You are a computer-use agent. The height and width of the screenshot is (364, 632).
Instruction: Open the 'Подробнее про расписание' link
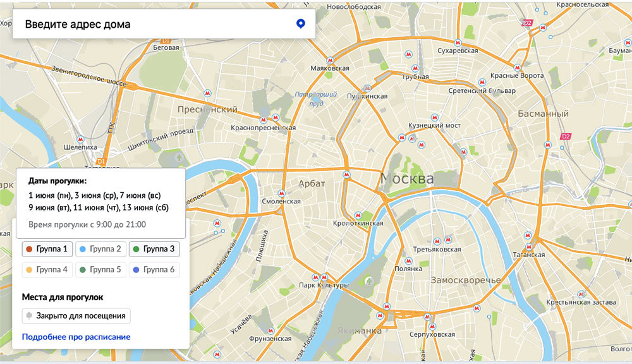tap(76, 337)
